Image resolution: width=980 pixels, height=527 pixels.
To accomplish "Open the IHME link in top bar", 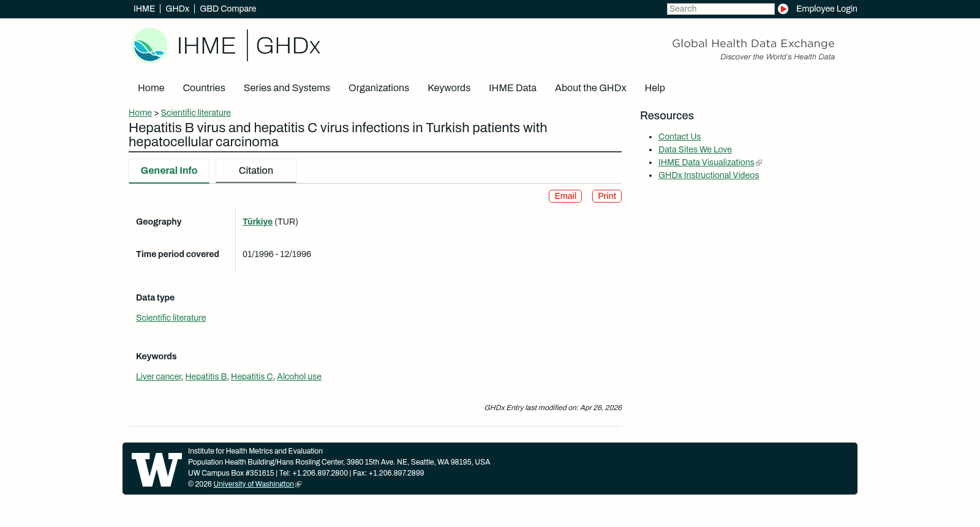I will [x=144, y=9].
